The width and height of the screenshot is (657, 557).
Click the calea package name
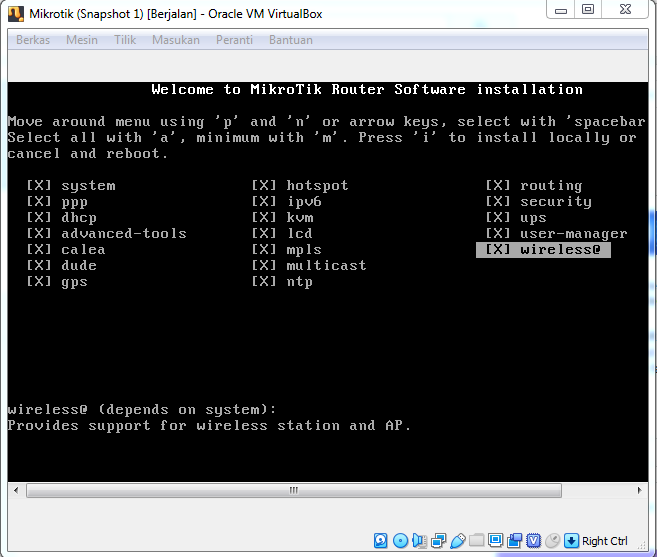coord(83,249)
